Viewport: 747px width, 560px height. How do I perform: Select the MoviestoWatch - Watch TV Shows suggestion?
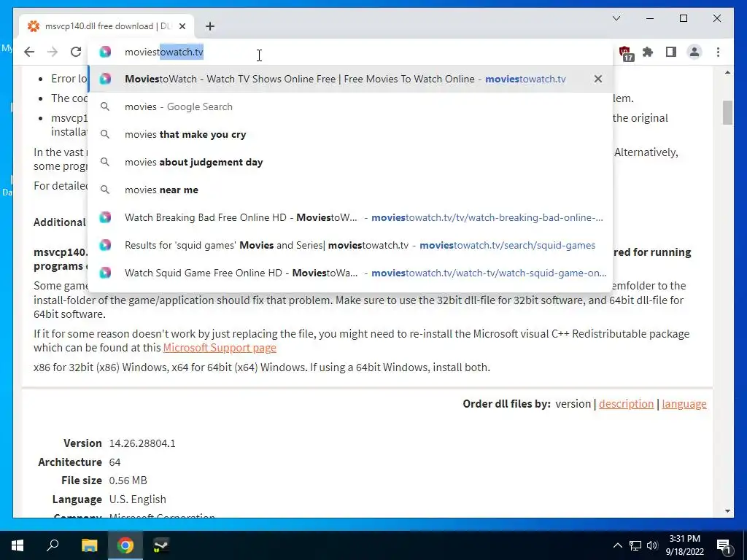350,79
